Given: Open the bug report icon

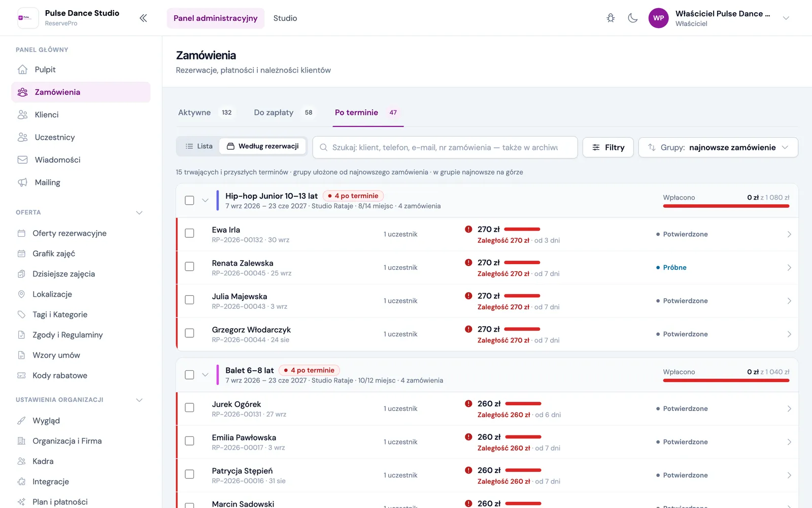Looking at the screenshot, I should point(611,18).
